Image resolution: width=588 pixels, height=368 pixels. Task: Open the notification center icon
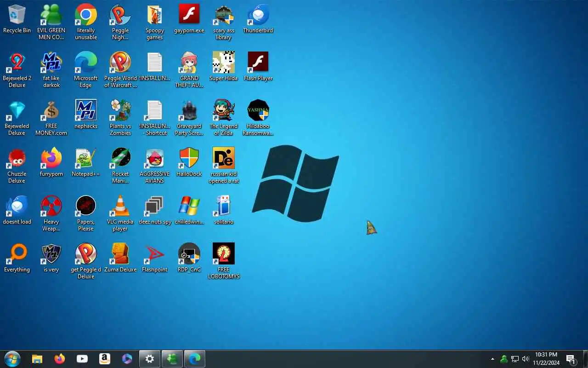[571, 359]
